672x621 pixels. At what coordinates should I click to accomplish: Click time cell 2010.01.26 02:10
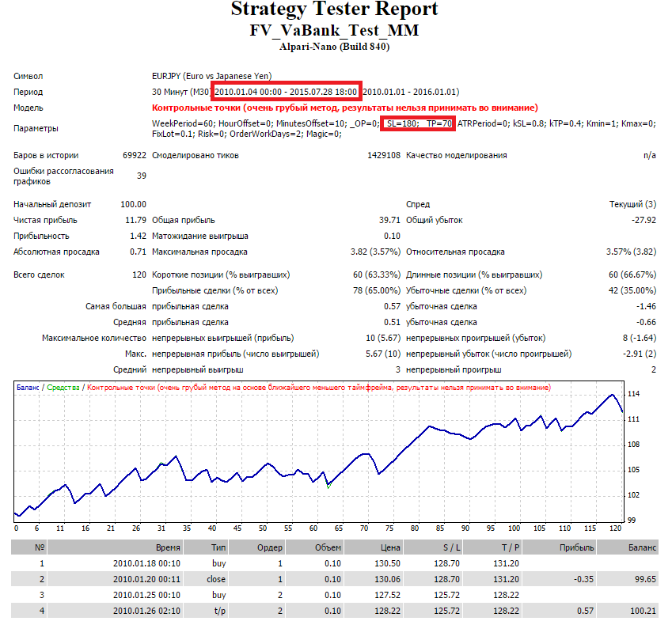tap(146, 612)
